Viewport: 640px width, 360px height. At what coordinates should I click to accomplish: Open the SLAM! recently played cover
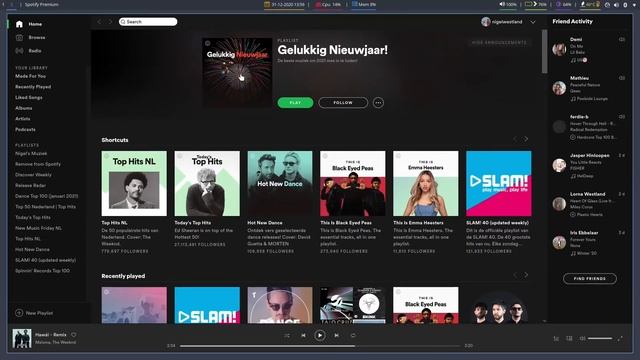point(207,305)
